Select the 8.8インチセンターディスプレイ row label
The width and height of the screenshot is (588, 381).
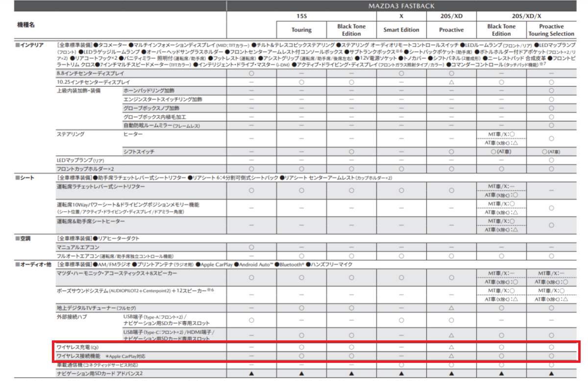90,73
